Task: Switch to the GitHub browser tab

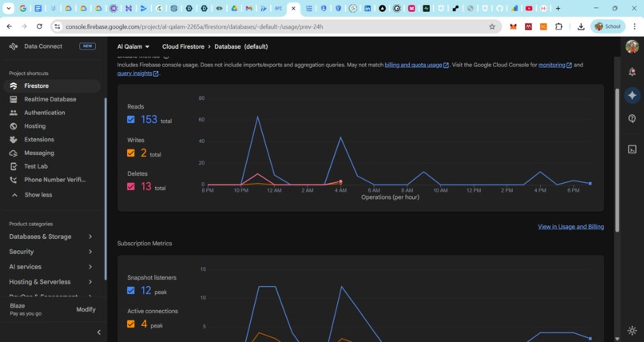Action: [x=499, y=8]
